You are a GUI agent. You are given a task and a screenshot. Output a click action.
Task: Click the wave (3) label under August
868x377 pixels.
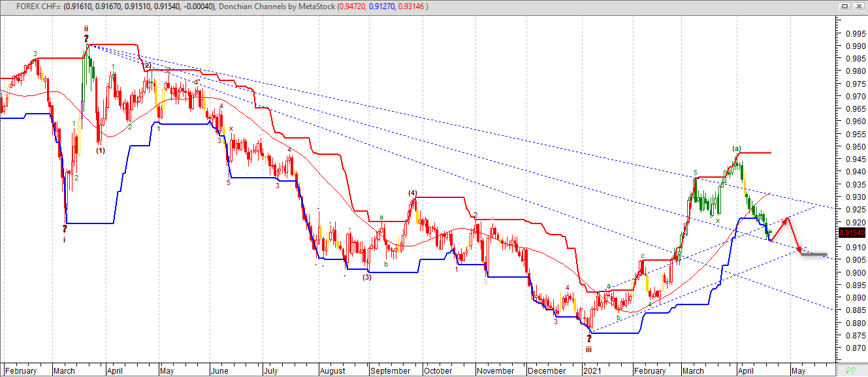pos(367,277)
